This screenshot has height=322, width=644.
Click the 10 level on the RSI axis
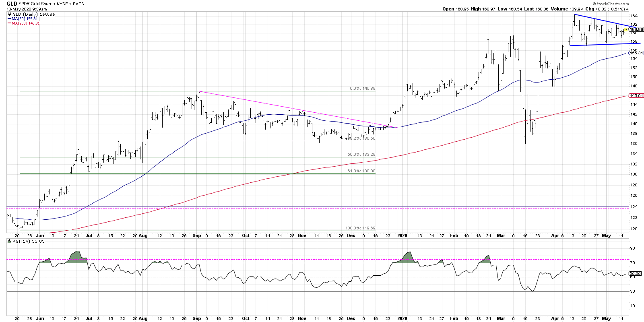pos(633,306)
